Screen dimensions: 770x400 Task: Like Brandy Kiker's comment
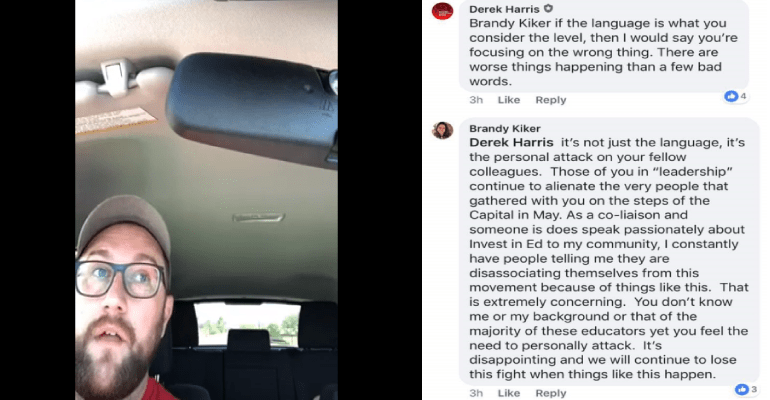pyautogui.click(x=509, y=393)
